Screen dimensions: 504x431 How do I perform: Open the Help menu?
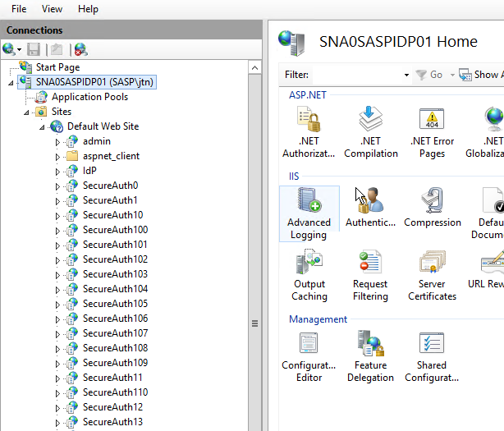[88, 9]
